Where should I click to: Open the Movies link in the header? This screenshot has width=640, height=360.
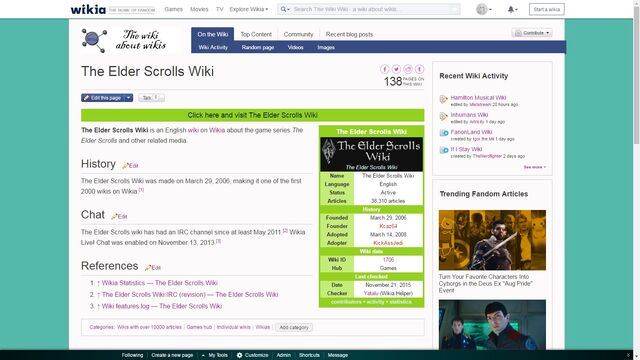[199, 9]
